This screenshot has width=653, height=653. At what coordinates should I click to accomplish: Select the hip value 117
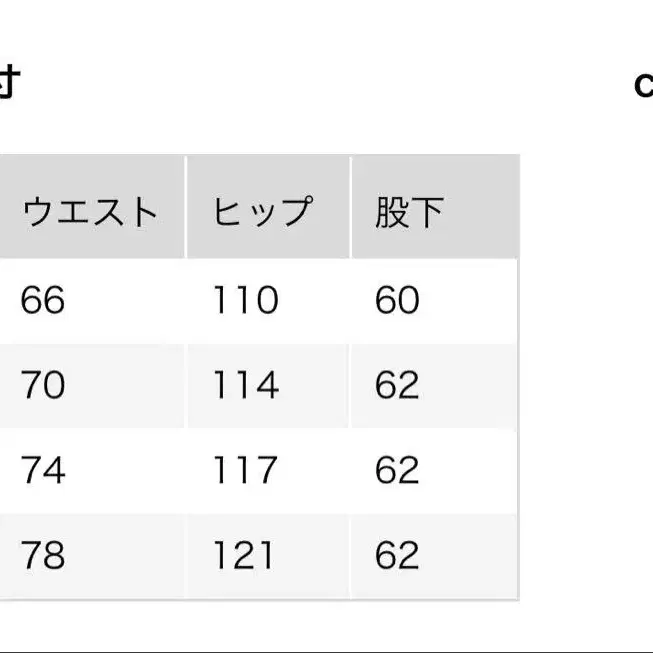245,470
